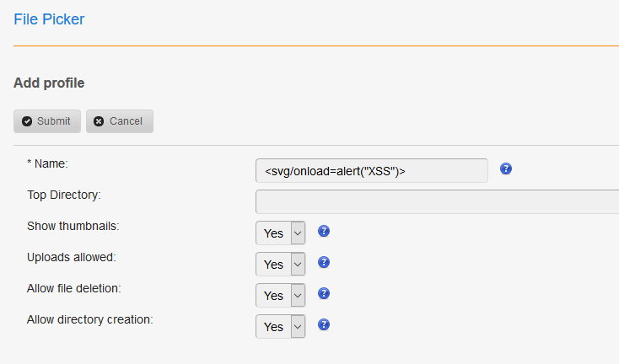This screenshot has height=364, width=619.
Task: Submit the new profile form
Action: click(47, 121)
